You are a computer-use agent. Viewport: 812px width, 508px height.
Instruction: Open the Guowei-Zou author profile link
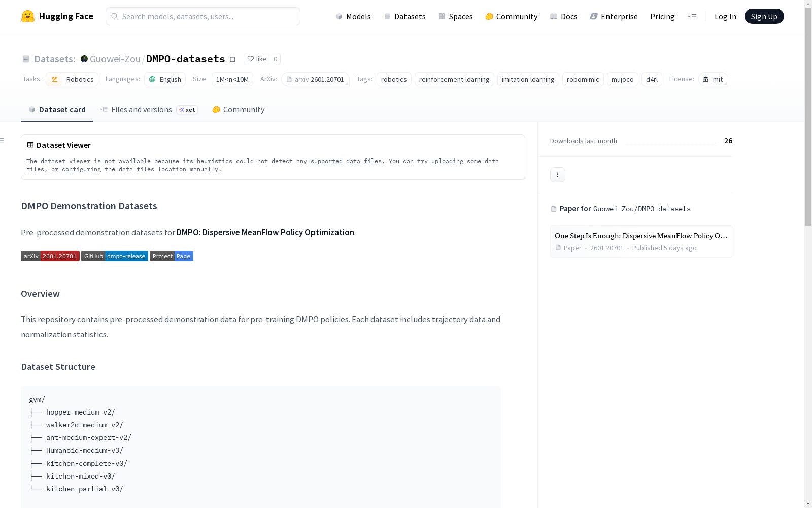(x=115, y=59)
